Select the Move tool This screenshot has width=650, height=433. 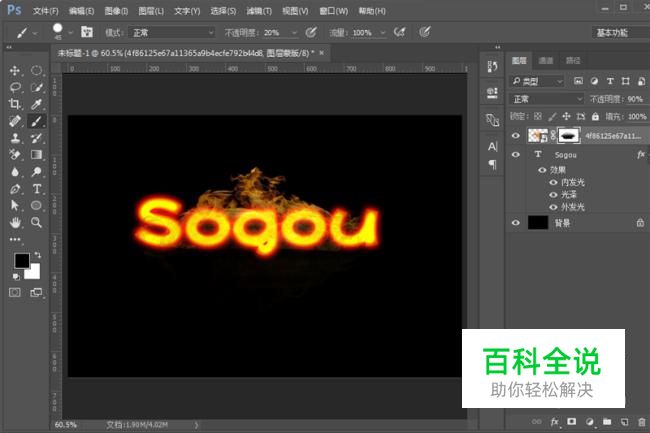[x=15, y=70]
